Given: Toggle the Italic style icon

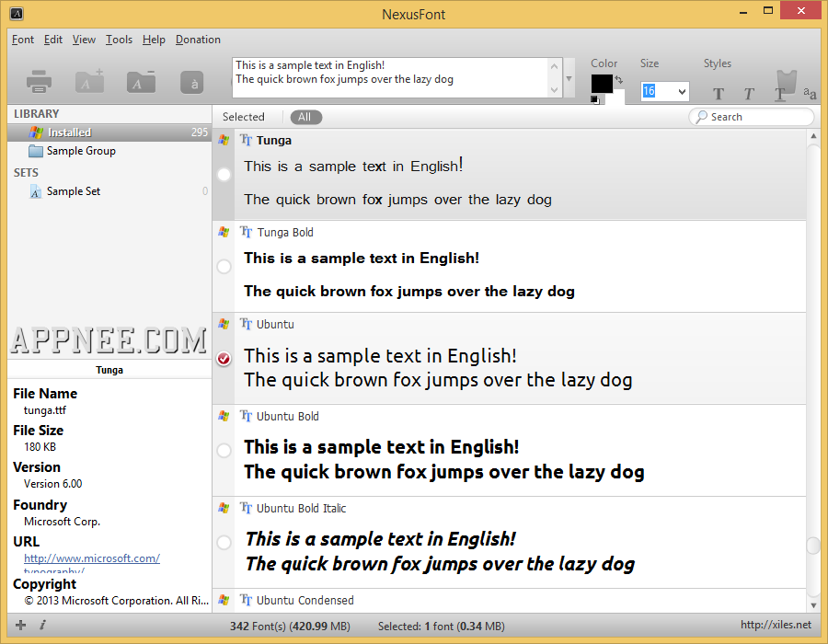Looking at the screenshot, I should point(749,94).
